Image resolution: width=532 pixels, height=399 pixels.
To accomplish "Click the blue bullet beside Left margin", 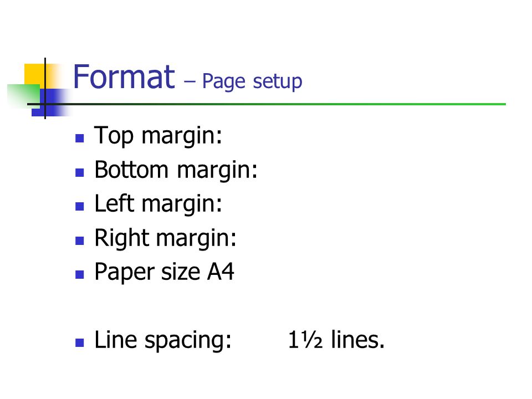I will pos(80,206).
